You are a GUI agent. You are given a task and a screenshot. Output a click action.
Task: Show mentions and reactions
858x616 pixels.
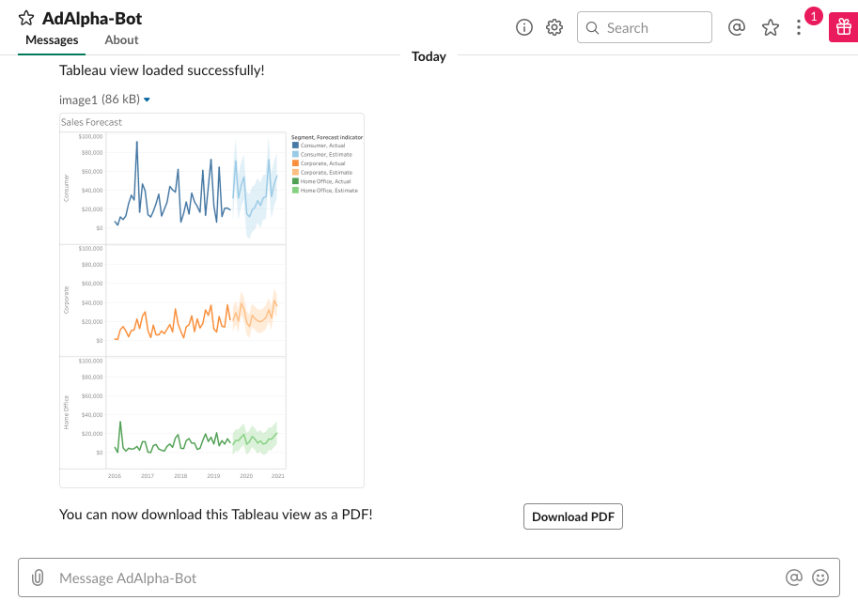pos(737,27)
